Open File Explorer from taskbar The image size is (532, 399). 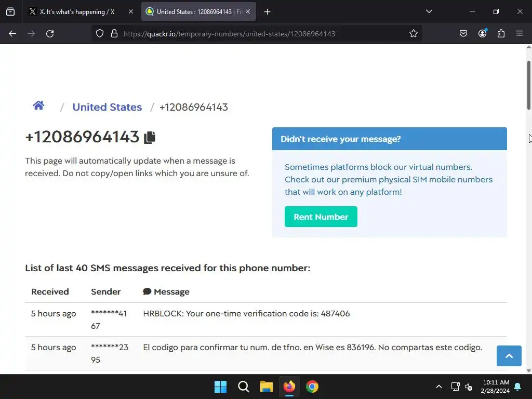(x=267, y=387)
